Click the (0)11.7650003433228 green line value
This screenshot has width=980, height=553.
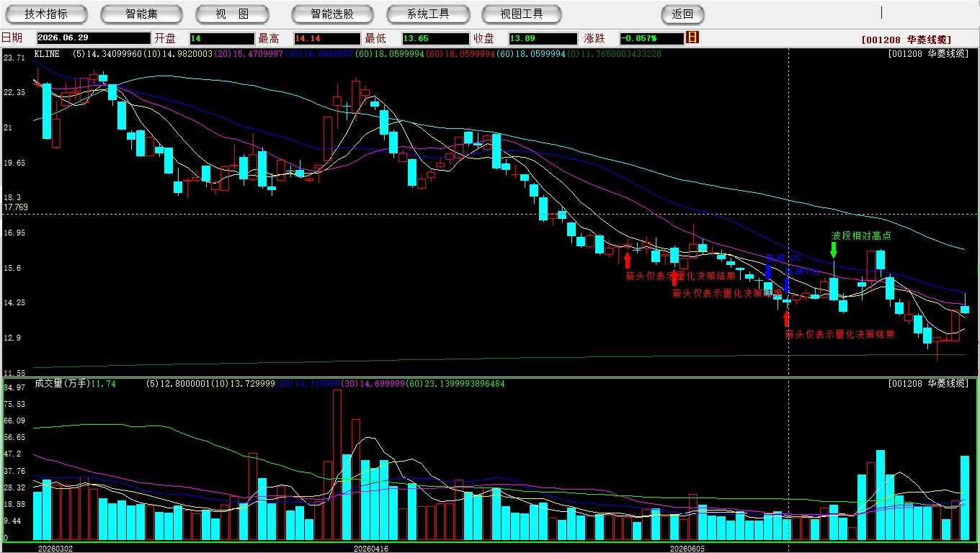point(613,54)
